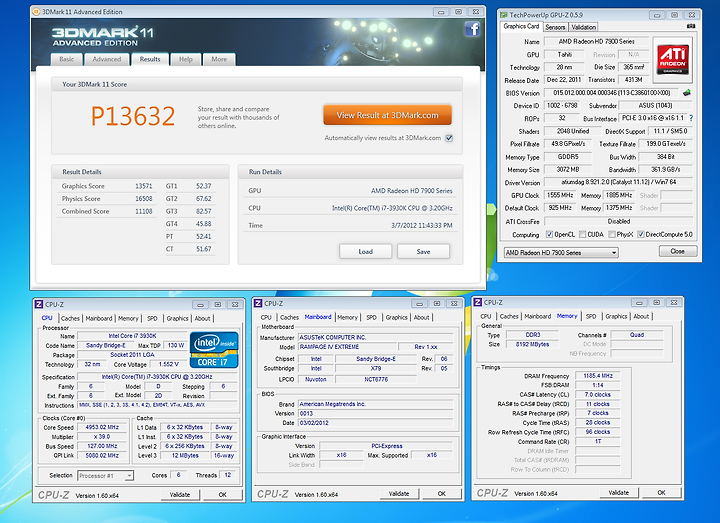
Task: Click OK in the CPU-Z Mainboard window
Action: (442, 494)
